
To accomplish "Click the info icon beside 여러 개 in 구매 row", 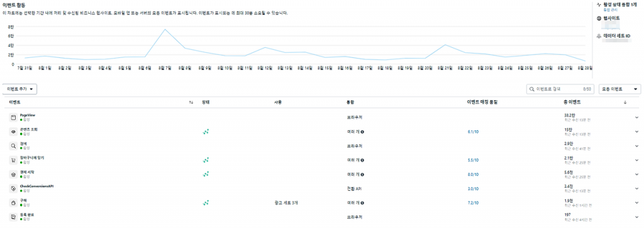I will click(363, 203).
